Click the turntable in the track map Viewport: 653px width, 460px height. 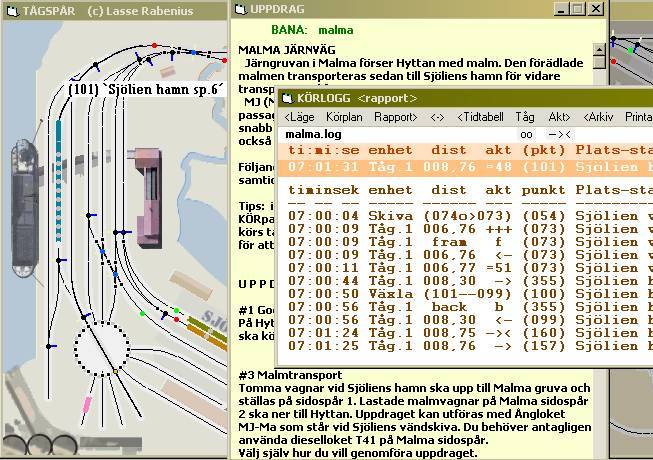coord(103,346)
